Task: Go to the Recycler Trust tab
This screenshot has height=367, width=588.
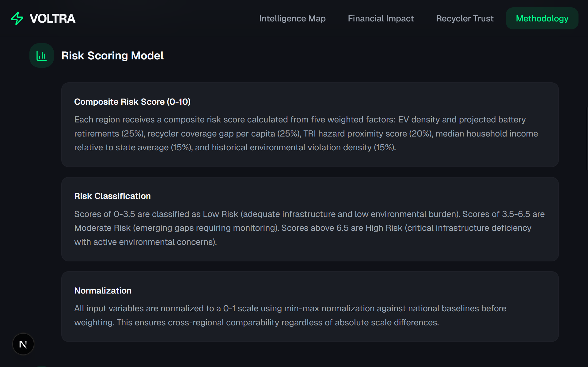Action: coord(465,19)
